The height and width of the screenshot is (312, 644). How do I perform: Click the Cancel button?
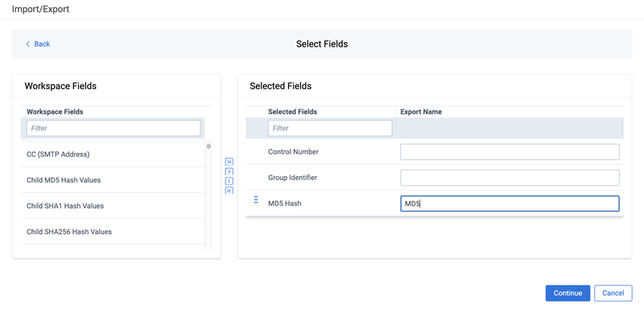point(613,294)
